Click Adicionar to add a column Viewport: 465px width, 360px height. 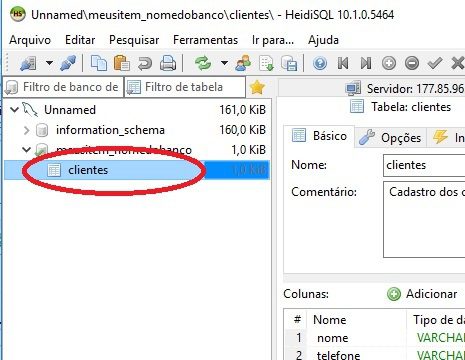(422, 294)
